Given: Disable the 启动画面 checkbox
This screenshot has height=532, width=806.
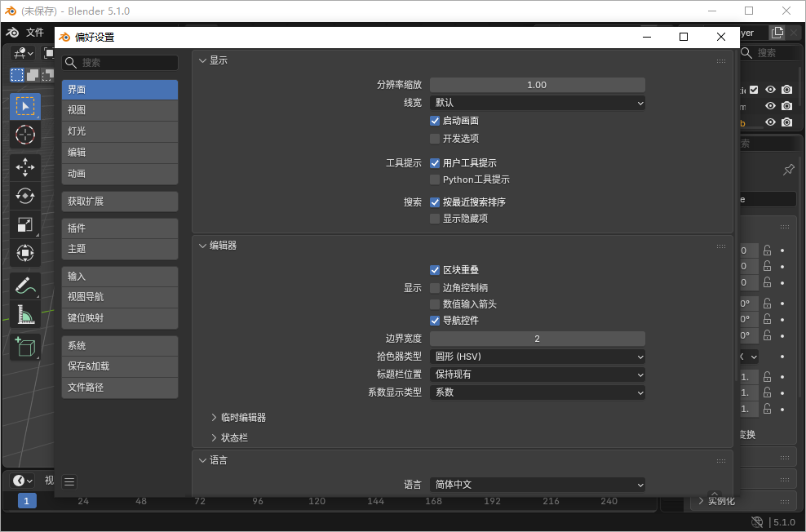Looking at the screenshot, I should (x=436, y=122).
